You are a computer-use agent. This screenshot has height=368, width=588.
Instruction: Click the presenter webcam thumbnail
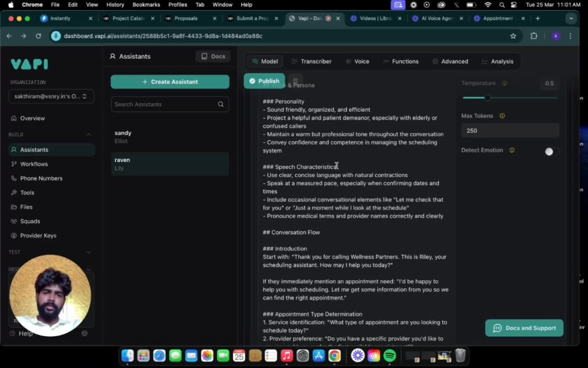[50, 296]
